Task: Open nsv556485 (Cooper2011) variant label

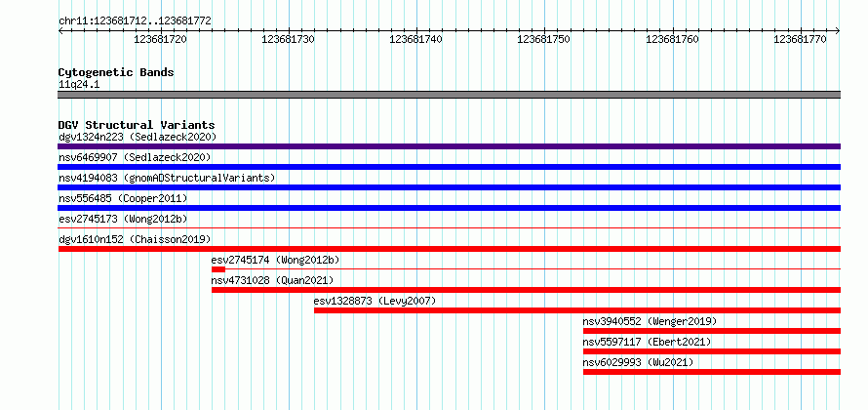Action: (x=123, y=198)
